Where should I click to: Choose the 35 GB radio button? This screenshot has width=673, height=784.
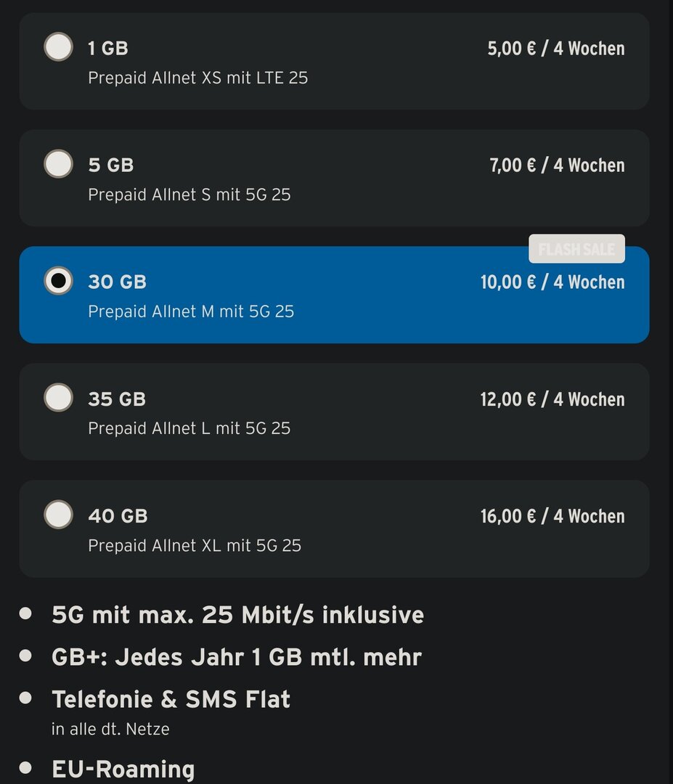pyautogui.click(x=58, y=398)
